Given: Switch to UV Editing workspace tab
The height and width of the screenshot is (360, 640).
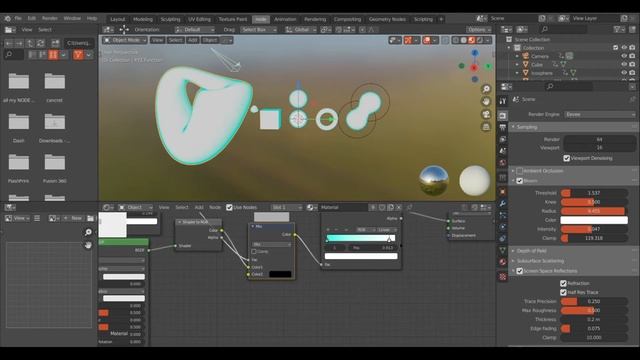Looking at the screenshot, I should pos(199,19).
